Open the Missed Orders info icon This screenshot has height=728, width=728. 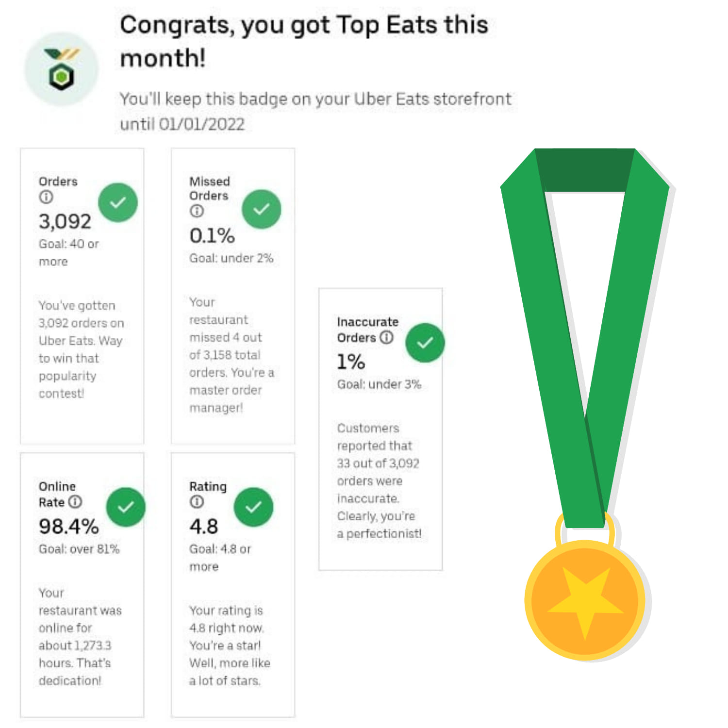[x=197, y=211]
